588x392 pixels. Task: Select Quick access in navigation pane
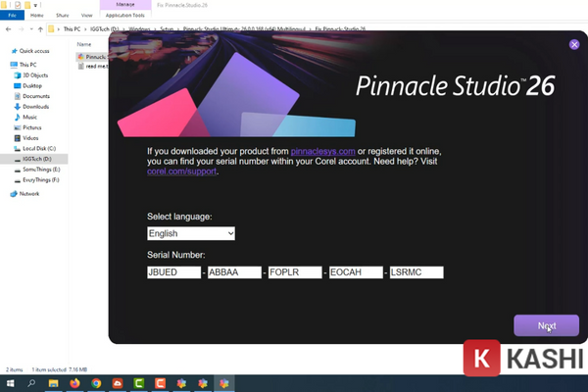[33, 50]
